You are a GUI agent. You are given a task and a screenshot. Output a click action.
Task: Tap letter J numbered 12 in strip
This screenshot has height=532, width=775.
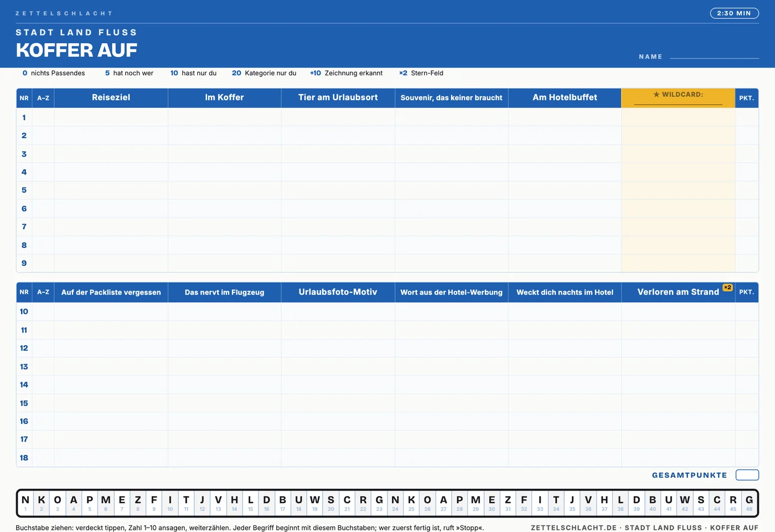[x=202, y=503]
